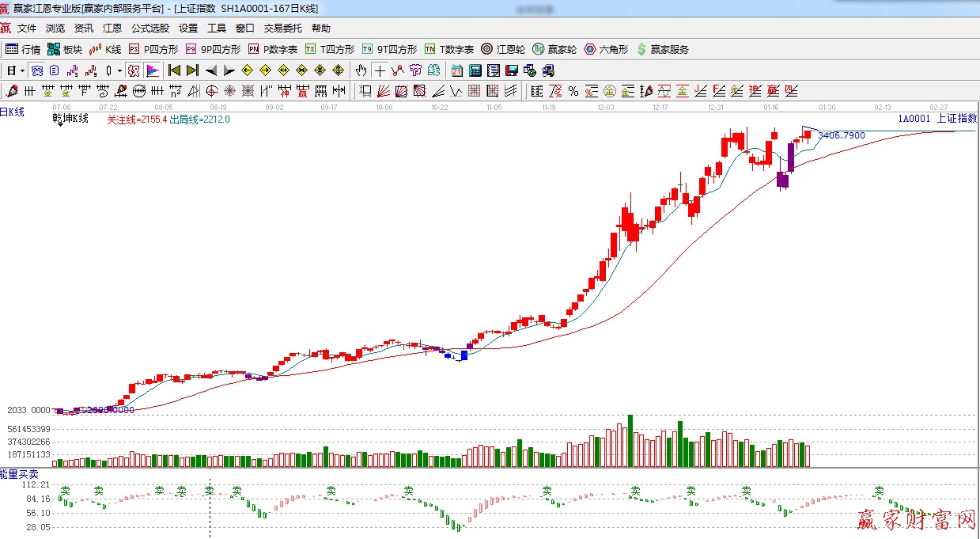Click the P四方形 toolbar button
Screen dimensions: 980x539
[x=153, y=49]
